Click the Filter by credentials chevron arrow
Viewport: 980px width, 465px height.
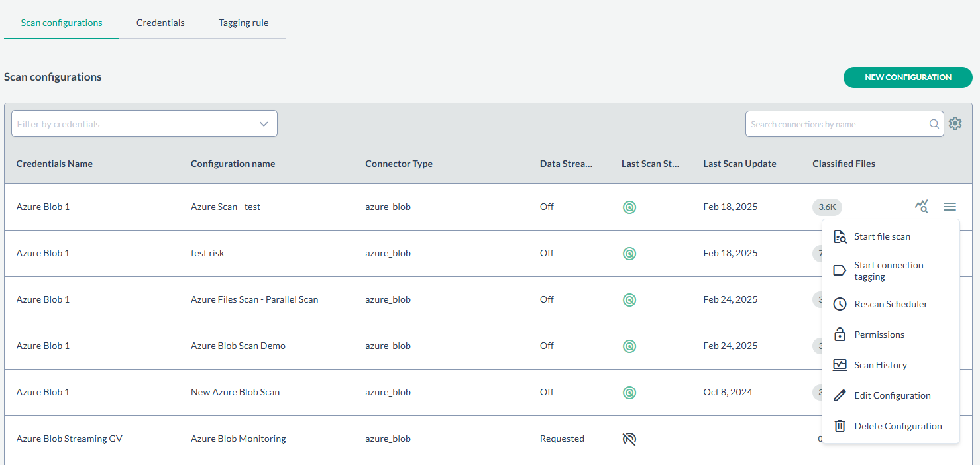[x=264, y=124]
